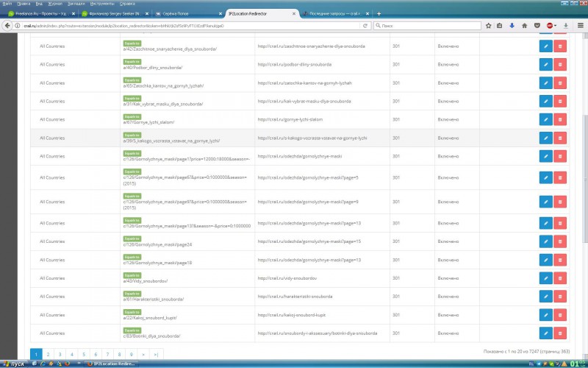This screenshot has height=368, width=588.
Task: Edit the Vidy_snoubordov redirect
Action: (x=545, y=278)
